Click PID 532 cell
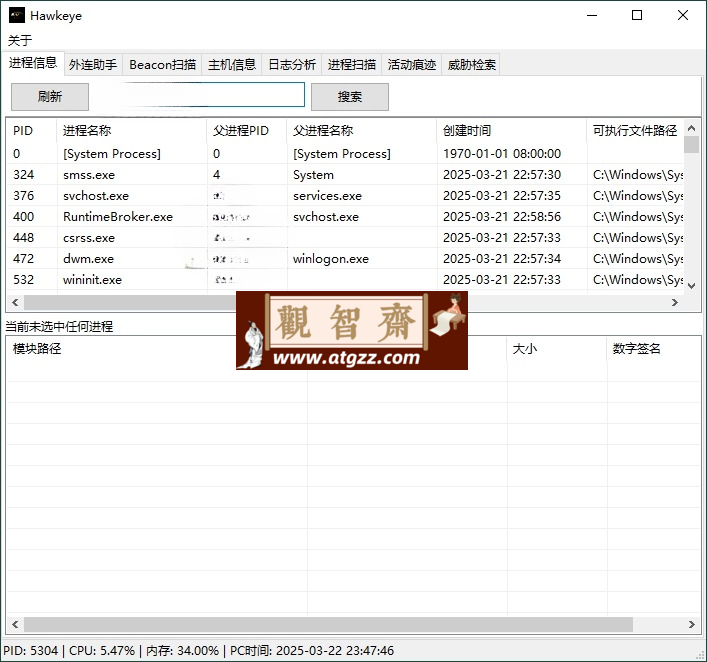Image resolution: width=707 pixels, height=662 pixels. pyautogui.click(x=23, y=280)
